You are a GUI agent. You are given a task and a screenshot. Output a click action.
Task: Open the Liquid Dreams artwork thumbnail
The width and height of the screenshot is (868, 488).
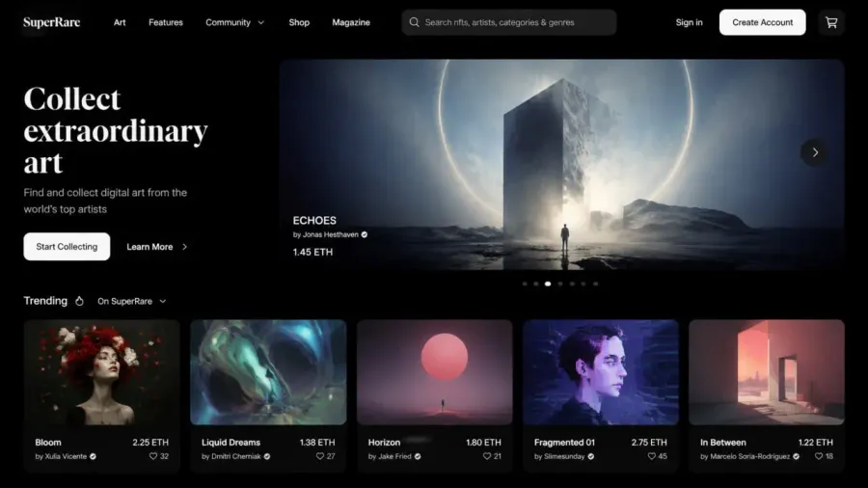point(268,372)
